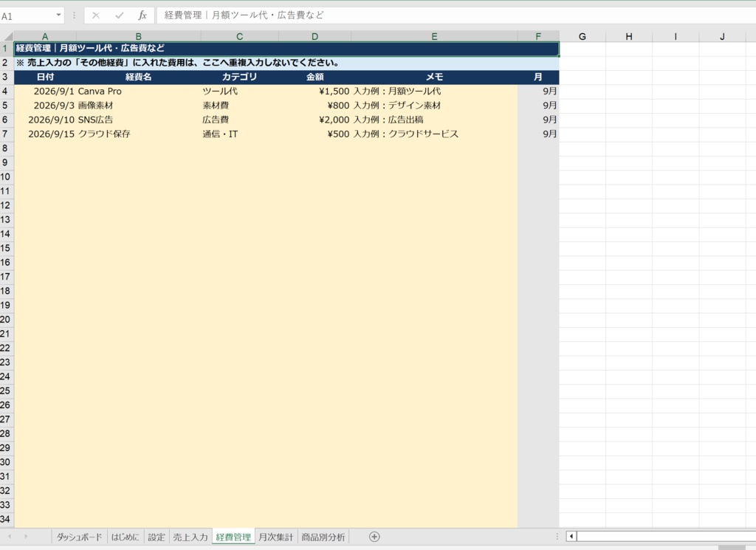Click the Insert Function fx icon
Screen dimensions: 756x550
(142, 16)
